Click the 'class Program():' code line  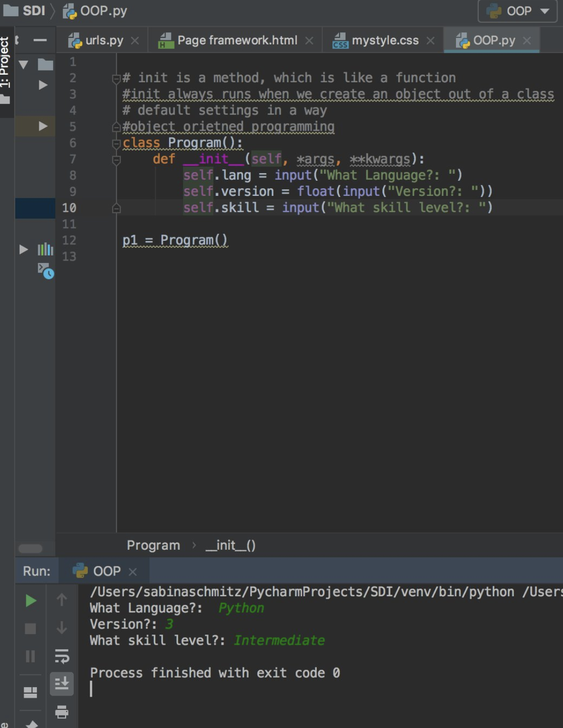(x=183, y=143)
